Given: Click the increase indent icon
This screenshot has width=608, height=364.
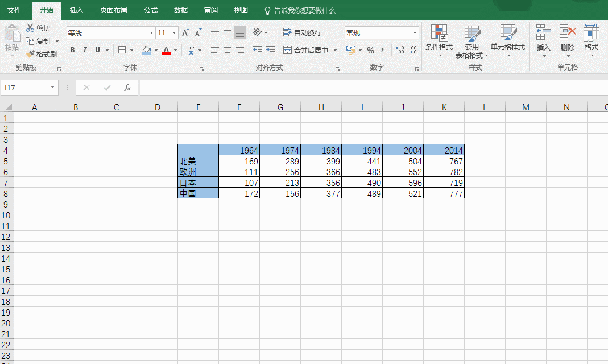Looking at the screenshot, I should click(x=270, y=50).
